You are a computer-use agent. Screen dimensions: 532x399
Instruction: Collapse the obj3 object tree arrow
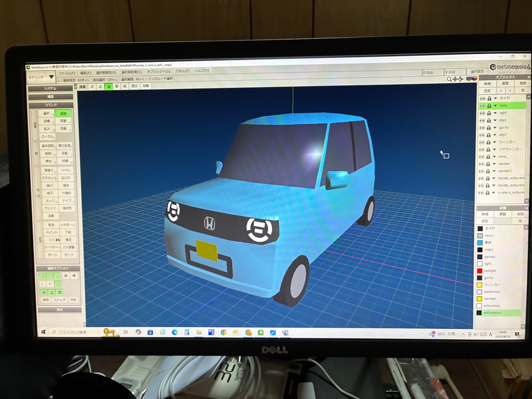(495, 135)
